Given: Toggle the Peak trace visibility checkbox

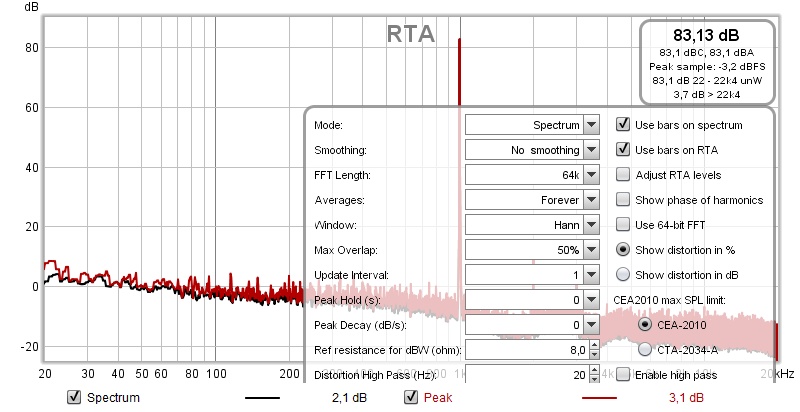Looking at the screenshot, I should tap(410, 398).
